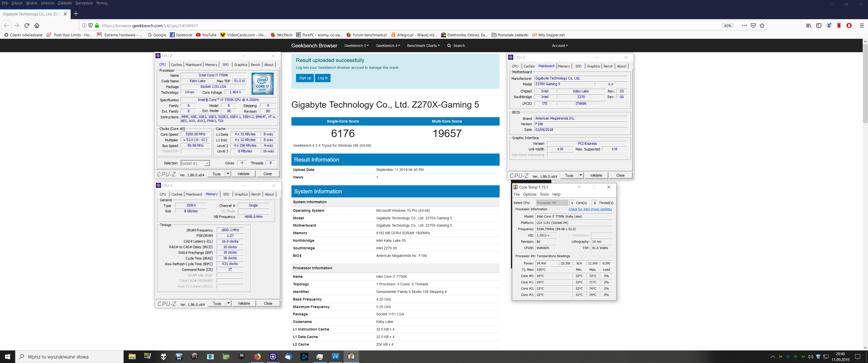Image resolution: width=868 pixels, height=363 pixels.
Task: Open Thunderbird from the taskbar
Action: (x=288, y=357)
